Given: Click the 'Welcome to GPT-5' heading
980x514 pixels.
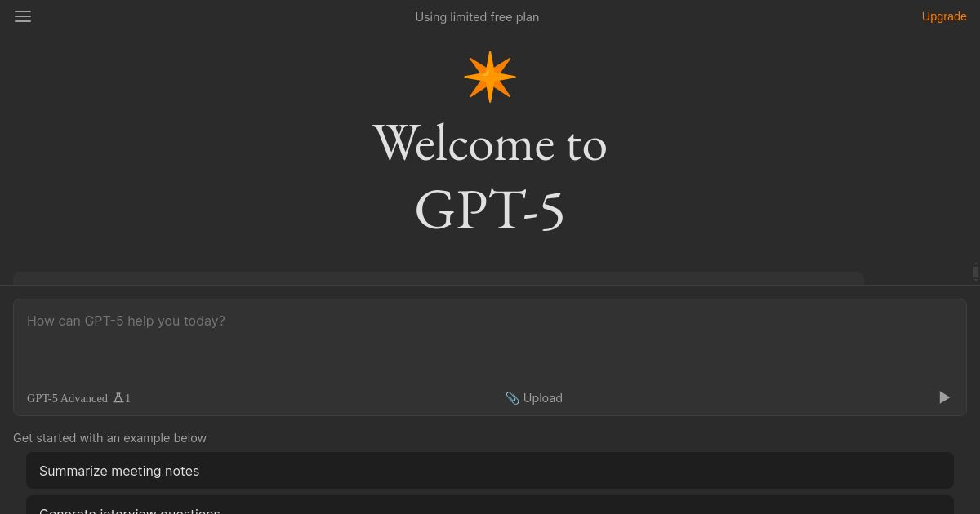Looking at the screenshot, I should click(490, 175).
